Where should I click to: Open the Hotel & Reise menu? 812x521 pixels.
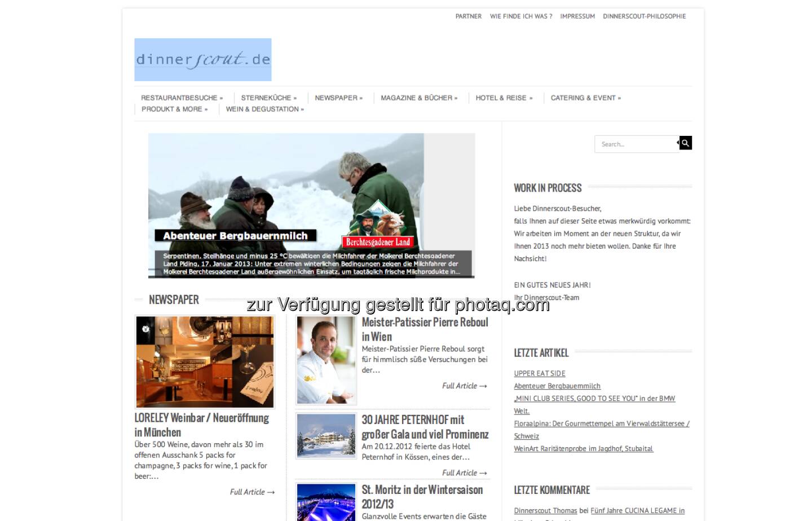tap(504, 98)
